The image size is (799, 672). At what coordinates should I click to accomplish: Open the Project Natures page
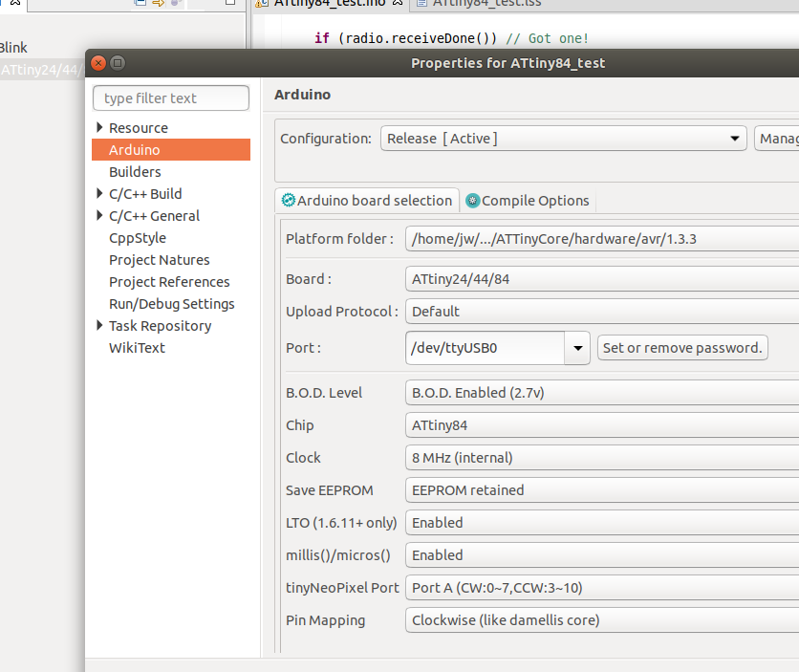pos(159,260)
